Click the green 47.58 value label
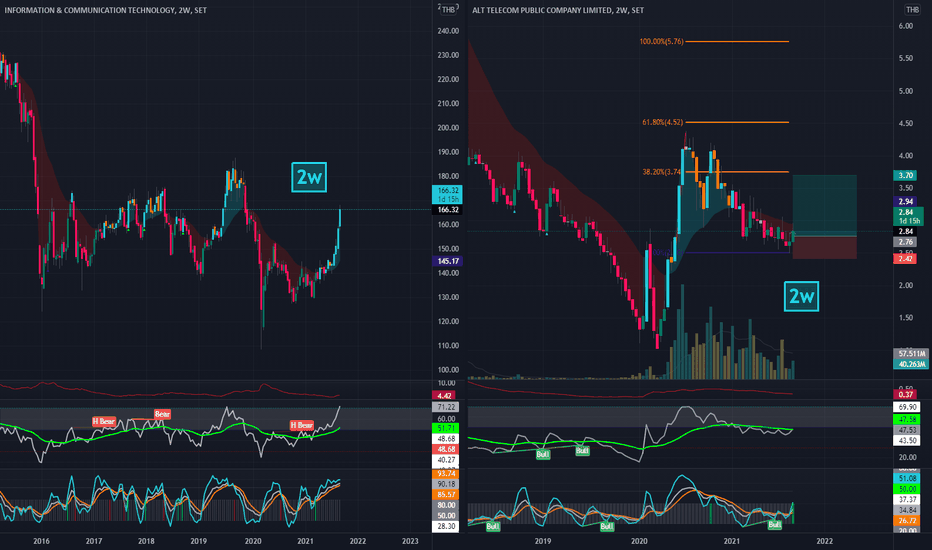The image size is (932, 550). (907, 420)
